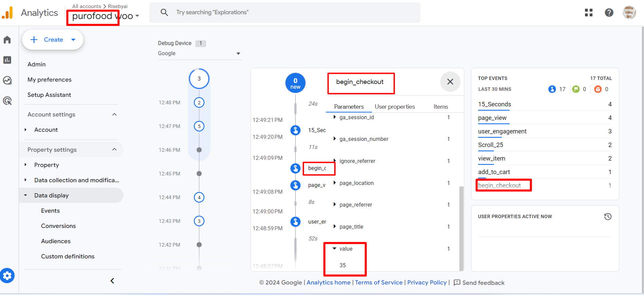Open the Google apps grid icon
The image size is (644, 295).
(589, 13)
